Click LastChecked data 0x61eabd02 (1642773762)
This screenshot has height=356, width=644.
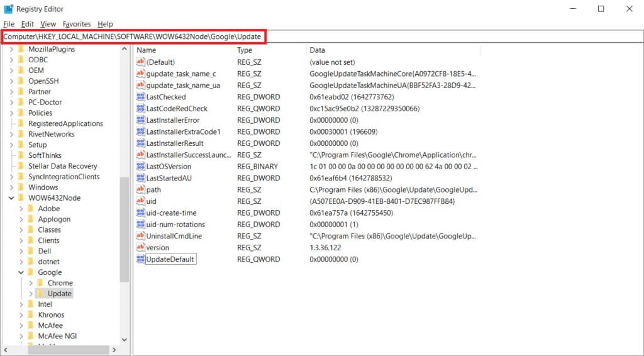coord(352,97)
